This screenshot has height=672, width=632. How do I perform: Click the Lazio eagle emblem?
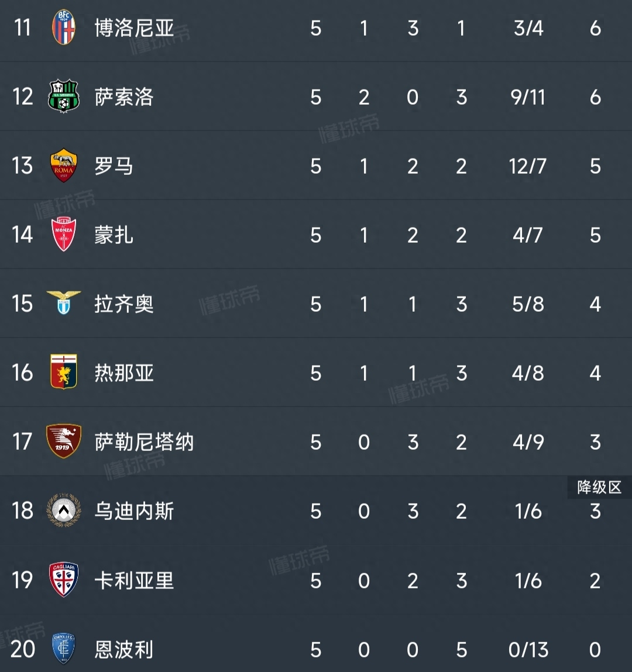click(63, 303)
